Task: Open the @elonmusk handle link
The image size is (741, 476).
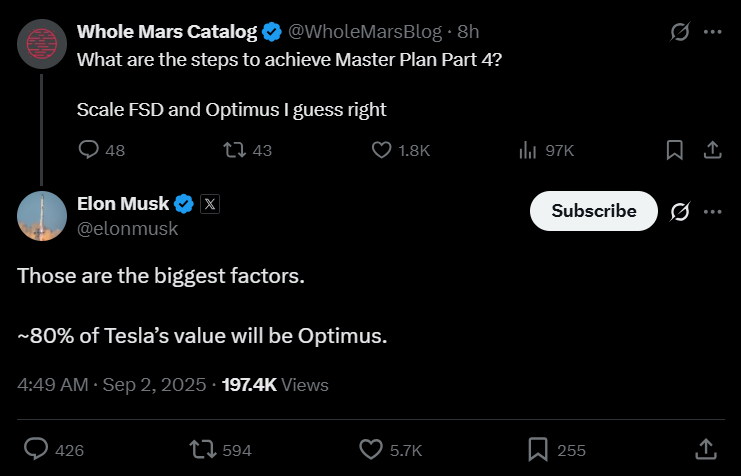Action: pyautogui.click(x=127, y=229)
